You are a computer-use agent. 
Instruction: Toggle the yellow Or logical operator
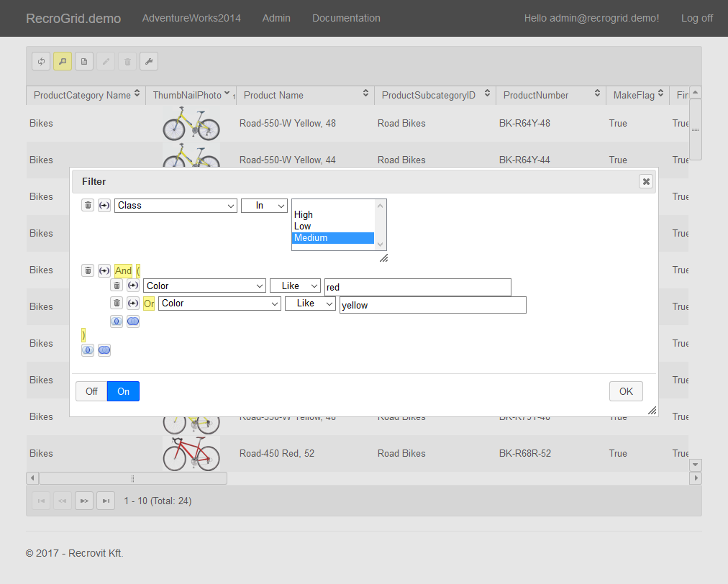point(149,304)
